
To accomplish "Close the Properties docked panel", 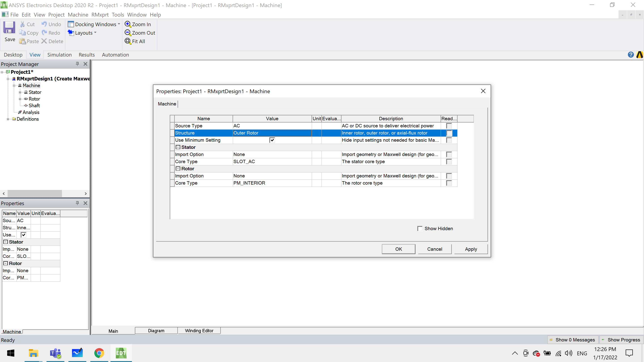I will [x=85, y=203].
